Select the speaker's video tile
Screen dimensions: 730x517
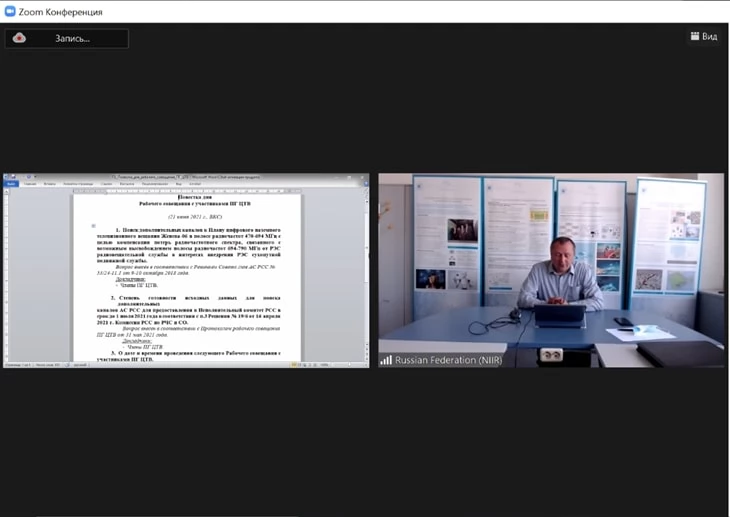pos(551,271)
